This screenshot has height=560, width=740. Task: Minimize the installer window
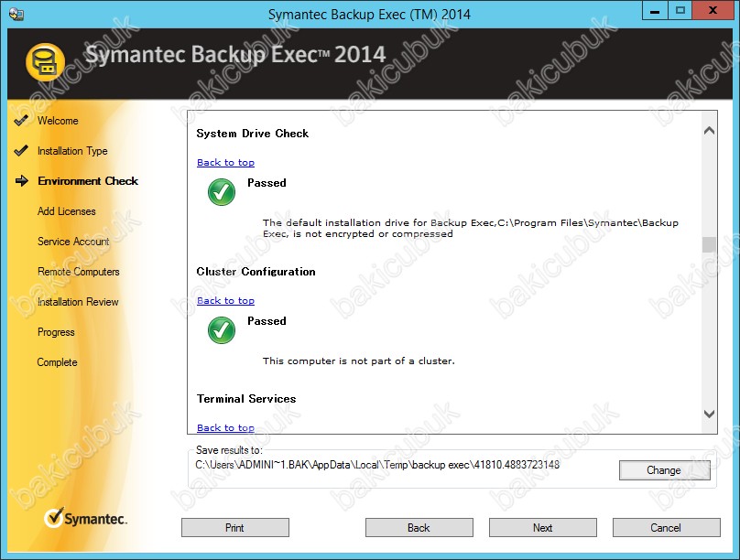(655, 11)
